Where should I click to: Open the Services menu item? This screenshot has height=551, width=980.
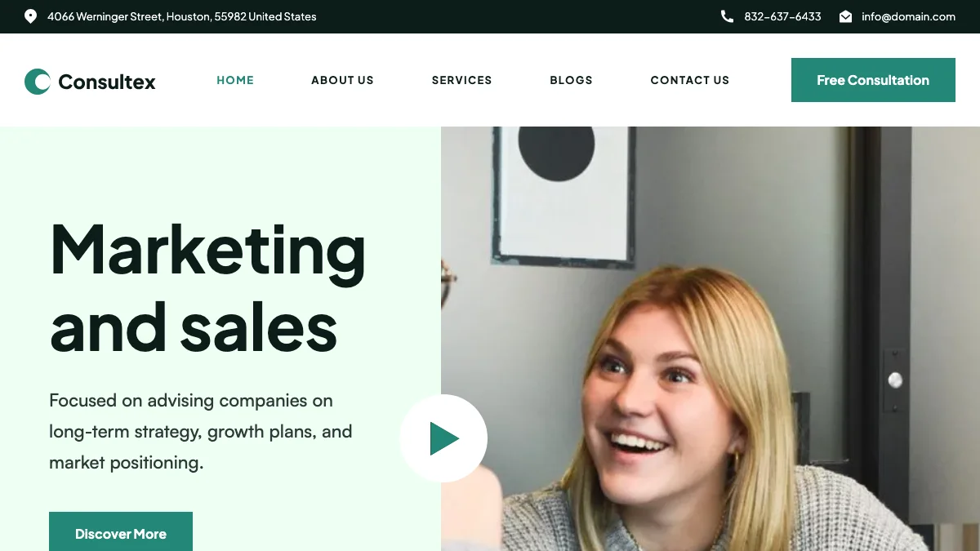tap(461, 80)
